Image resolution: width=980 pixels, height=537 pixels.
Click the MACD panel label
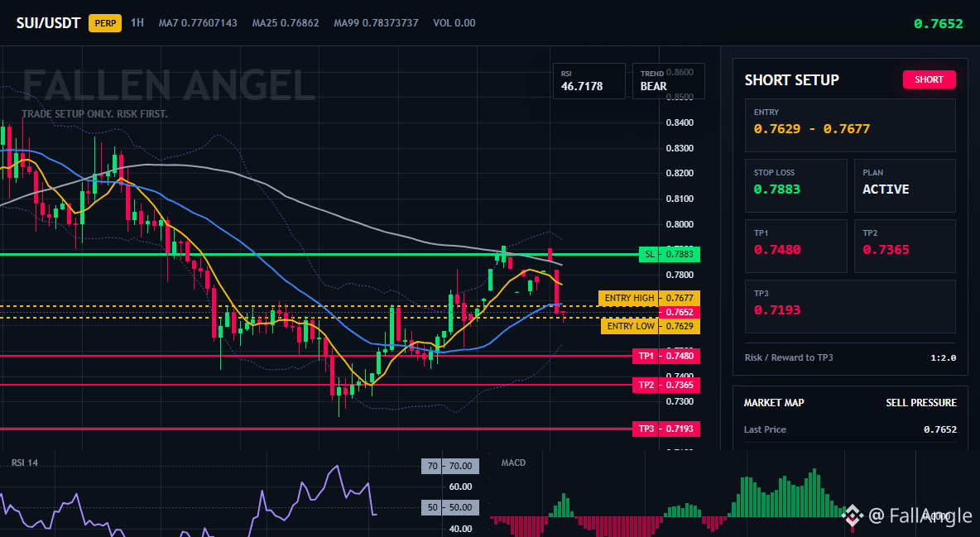(513, 463)
